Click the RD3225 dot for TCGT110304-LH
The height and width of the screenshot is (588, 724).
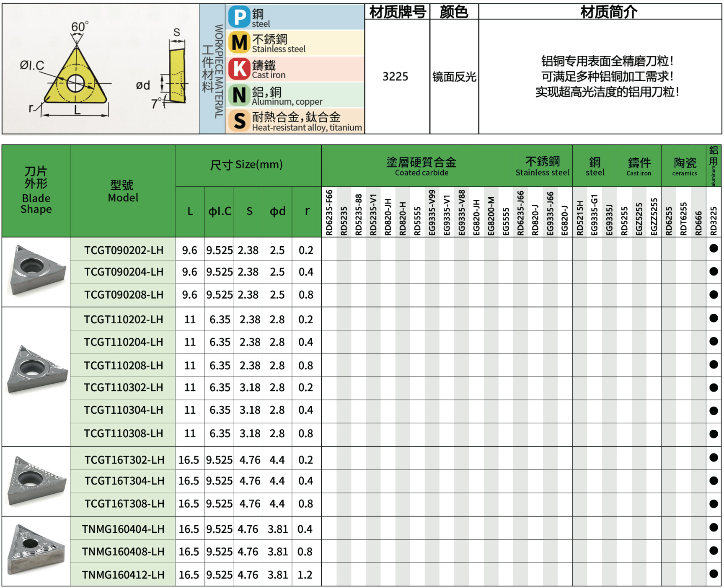click(x=714, y=411)
